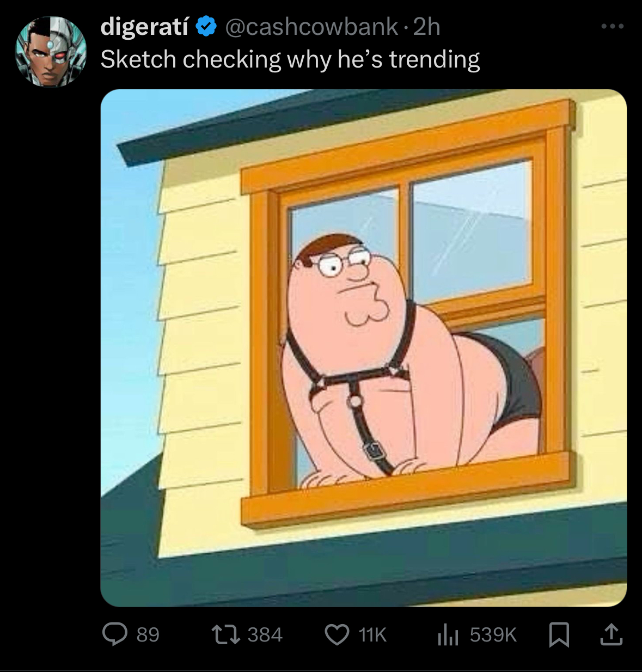Viewport: 642px width, 672px height.
Task: Click the 539K views count
Action: point(493,634)
